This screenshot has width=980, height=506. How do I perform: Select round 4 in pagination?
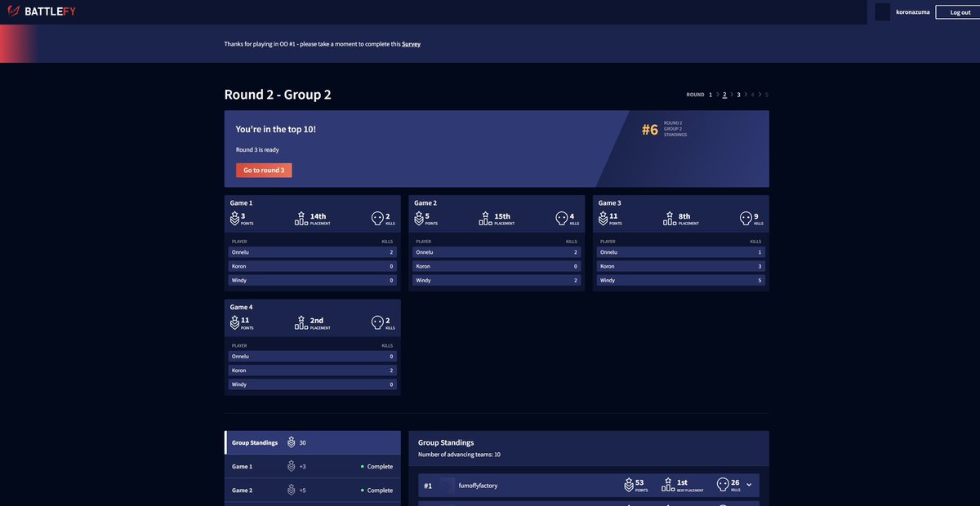752,95
